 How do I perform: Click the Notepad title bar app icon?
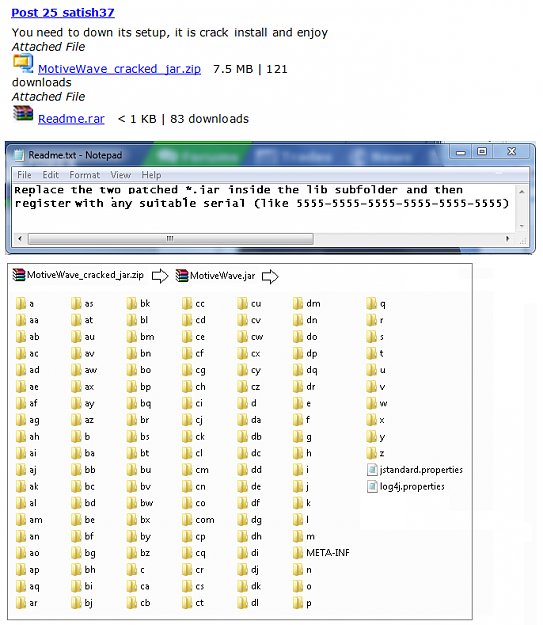tap(19, 155)
